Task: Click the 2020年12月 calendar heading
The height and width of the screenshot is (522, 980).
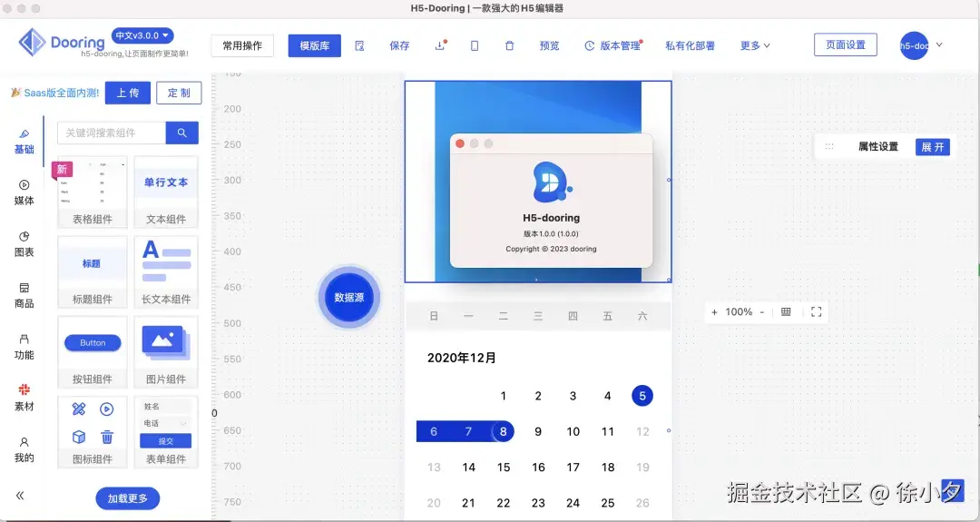Action: coord(462,358)
